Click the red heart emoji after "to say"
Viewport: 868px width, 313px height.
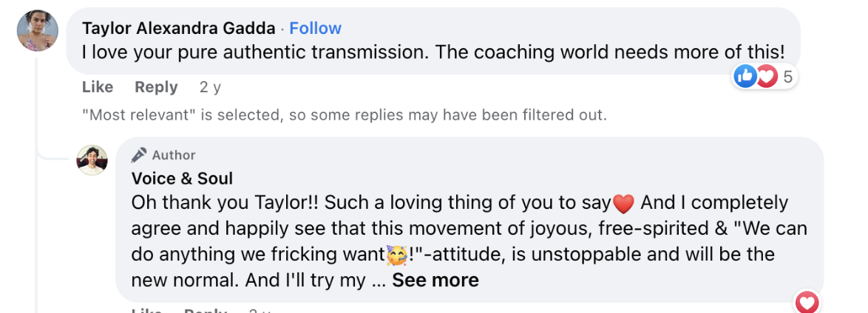point(624,204)
